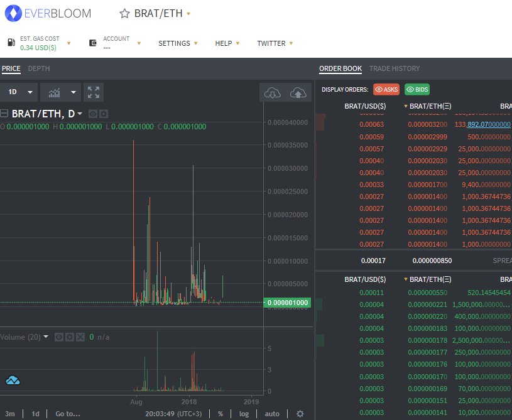Expand the indicators dropdown arrow
512x420 pixels.
point(74,92)
